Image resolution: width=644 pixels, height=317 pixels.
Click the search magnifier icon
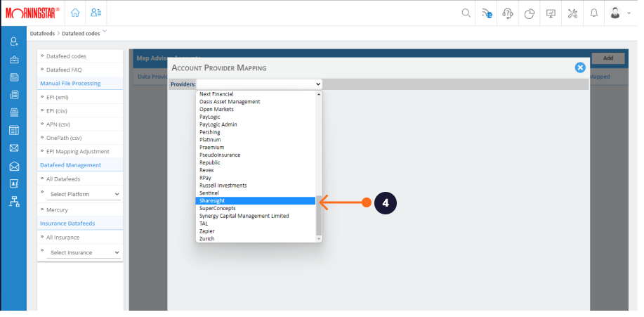coord(466,13)
